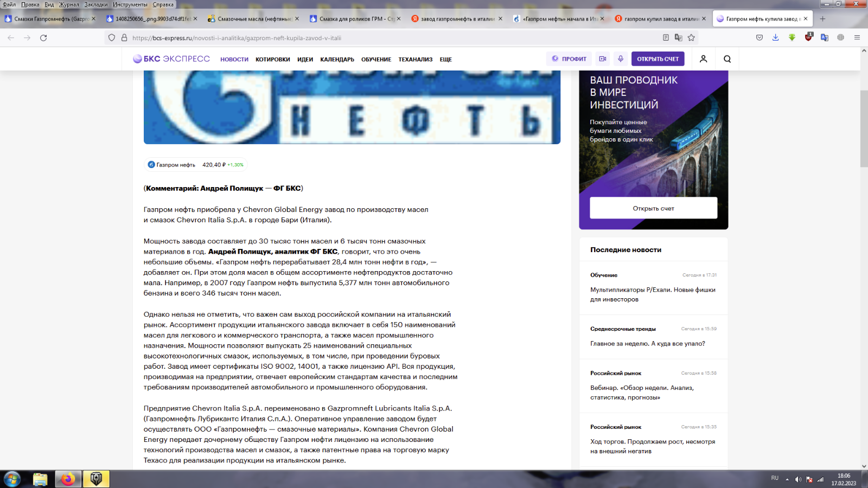868x488 pixels.
Task: Click ОТКРЫТЬ СЧЕТ purple header button
Action: click(658, 59)
